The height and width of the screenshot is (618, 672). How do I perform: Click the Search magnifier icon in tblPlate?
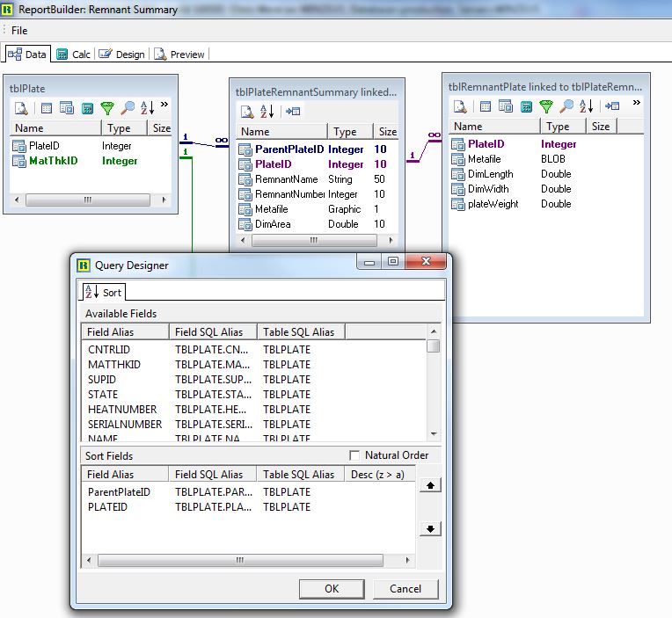click(x=128, y=108)
